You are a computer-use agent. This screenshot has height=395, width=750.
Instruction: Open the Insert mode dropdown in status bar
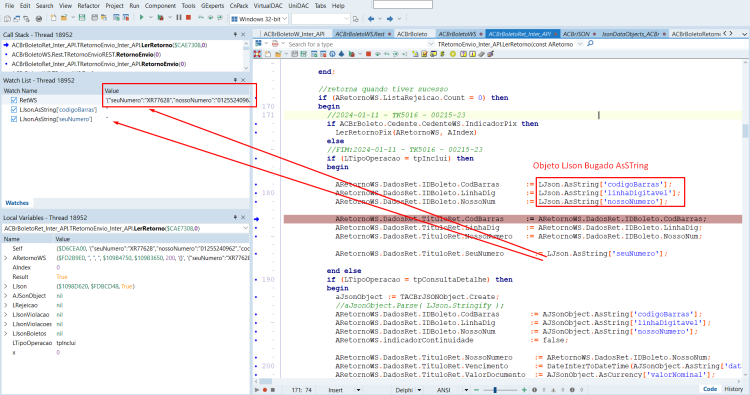358,390
